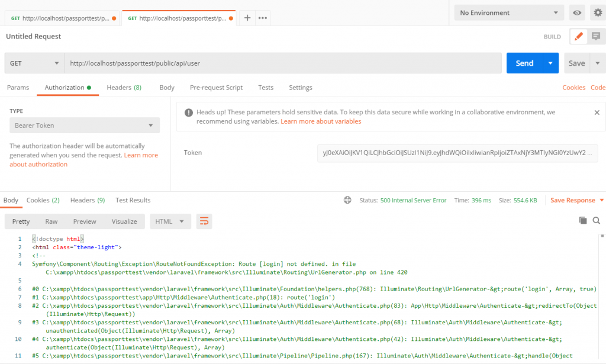
Task: Click the environment quick look eye icon
Action: tap(577, 13)
